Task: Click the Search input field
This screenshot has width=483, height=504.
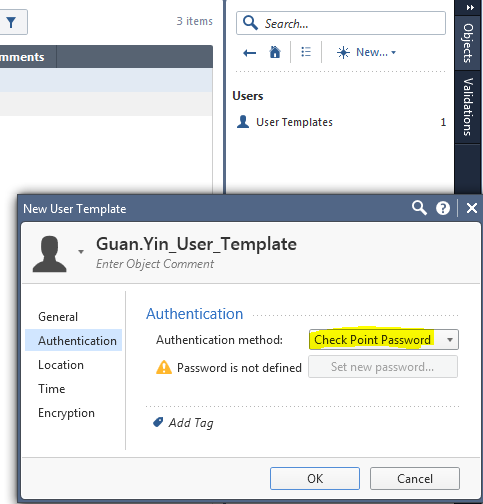Action: 341,23
